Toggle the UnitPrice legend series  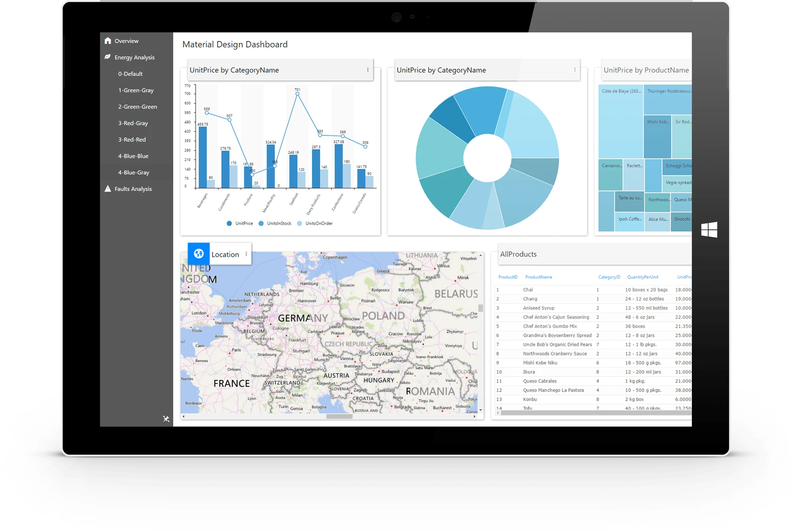coord(240,224)
